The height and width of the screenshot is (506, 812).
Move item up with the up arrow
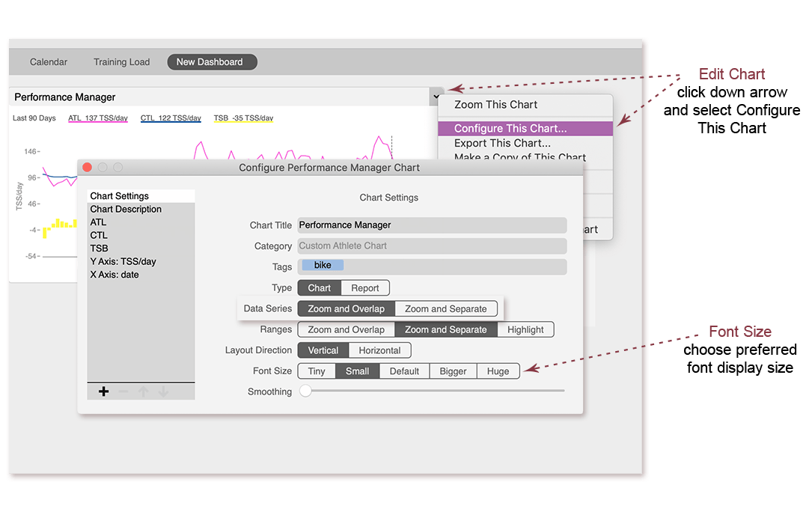click(x=144, y=391)
